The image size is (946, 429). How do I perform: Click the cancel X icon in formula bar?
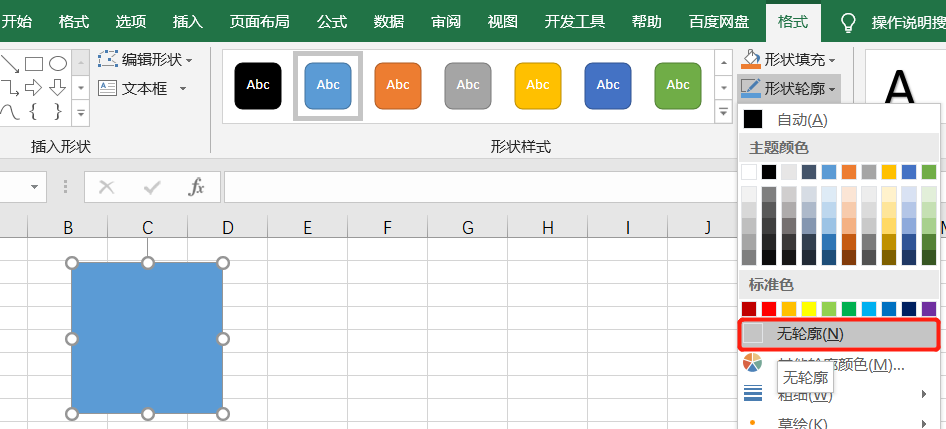pos(107,187)
